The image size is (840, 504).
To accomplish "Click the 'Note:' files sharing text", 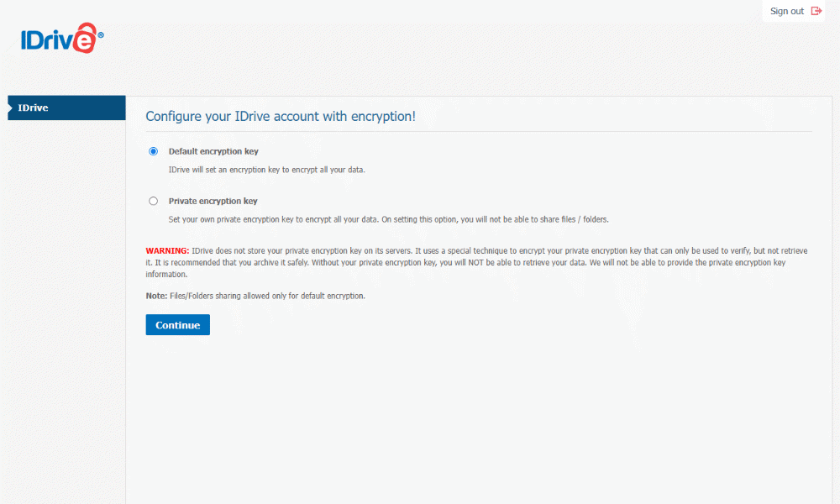I will pos(255,297).
